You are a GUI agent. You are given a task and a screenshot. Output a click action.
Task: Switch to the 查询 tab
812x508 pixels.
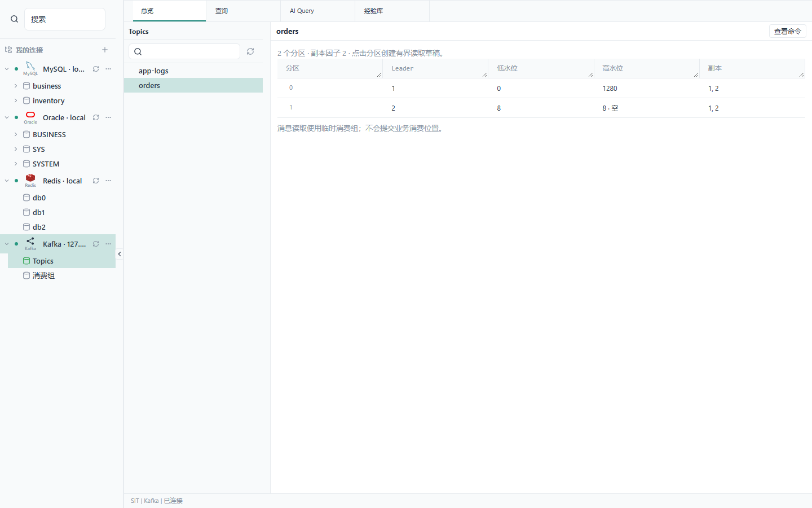244,11
